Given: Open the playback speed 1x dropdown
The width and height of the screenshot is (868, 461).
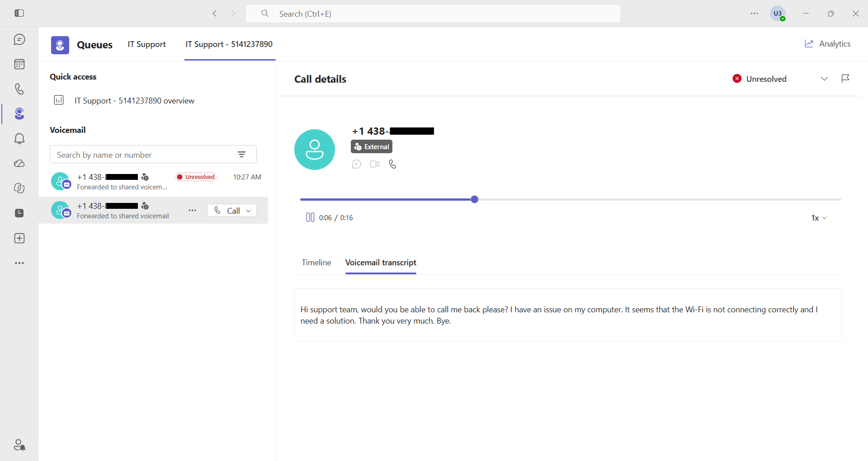Looking at the screenshot, I should (819, 218).
